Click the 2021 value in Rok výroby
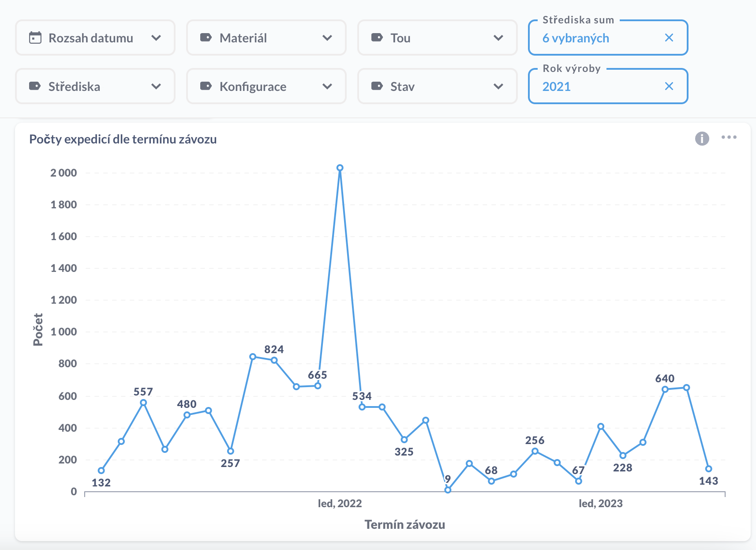Image resolution: width=756 pixels, height=550 pixels. coord(557,87)
